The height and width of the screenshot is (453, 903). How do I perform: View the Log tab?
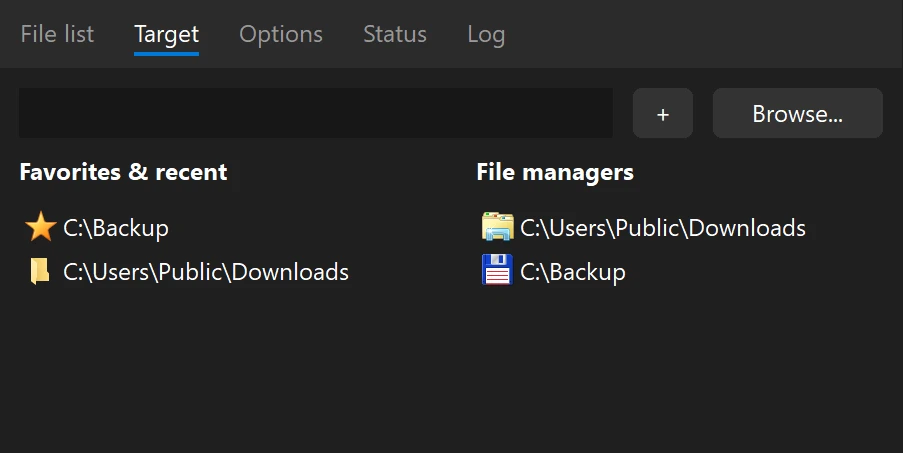(486, 34)
